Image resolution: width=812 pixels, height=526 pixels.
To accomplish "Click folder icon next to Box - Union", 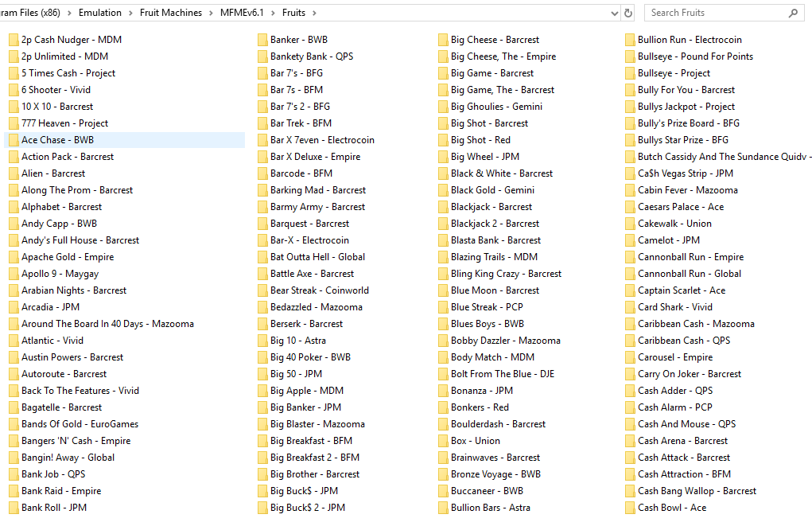I will (443, 441).
